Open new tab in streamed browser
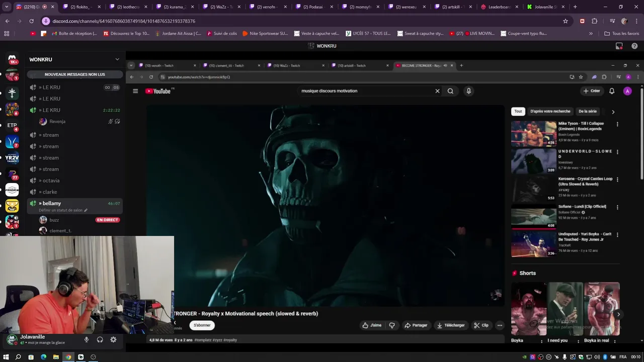644x362 pixels. coord(461,65)
